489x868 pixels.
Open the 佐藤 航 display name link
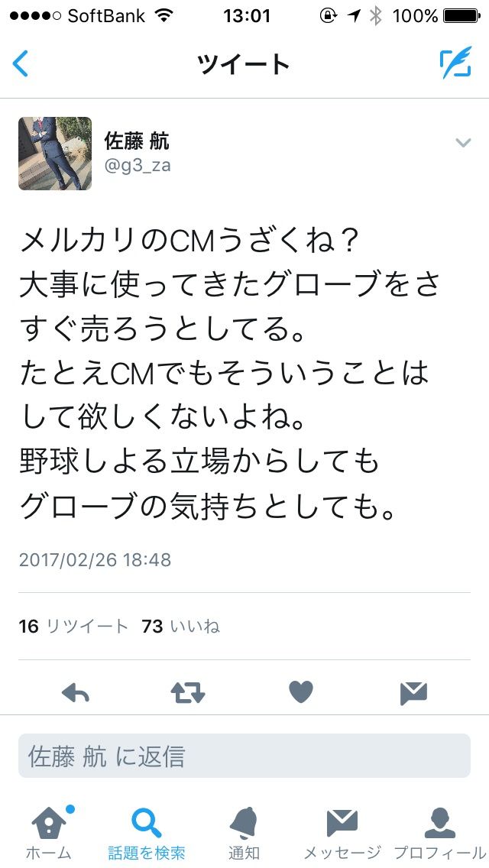pyautogui.click(x=137, y=141)
